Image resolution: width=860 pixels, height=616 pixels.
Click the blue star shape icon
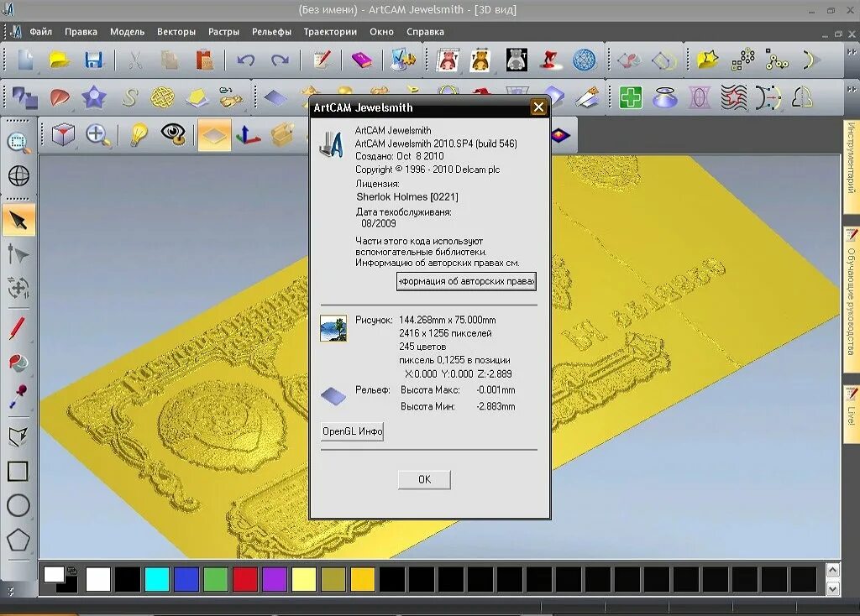tap(94, 97)
